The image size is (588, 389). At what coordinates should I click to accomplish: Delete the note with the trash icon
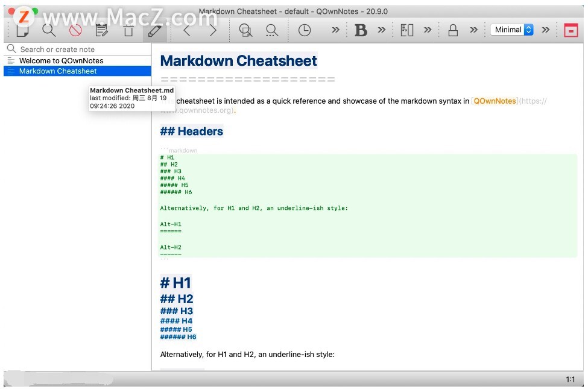point(128,30)
